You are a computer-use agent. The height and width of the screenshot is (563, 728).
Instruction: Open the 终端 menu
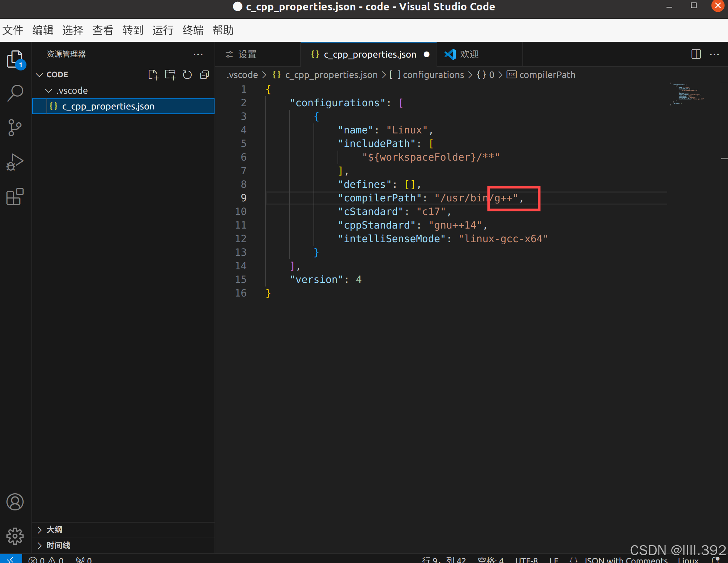193,30
